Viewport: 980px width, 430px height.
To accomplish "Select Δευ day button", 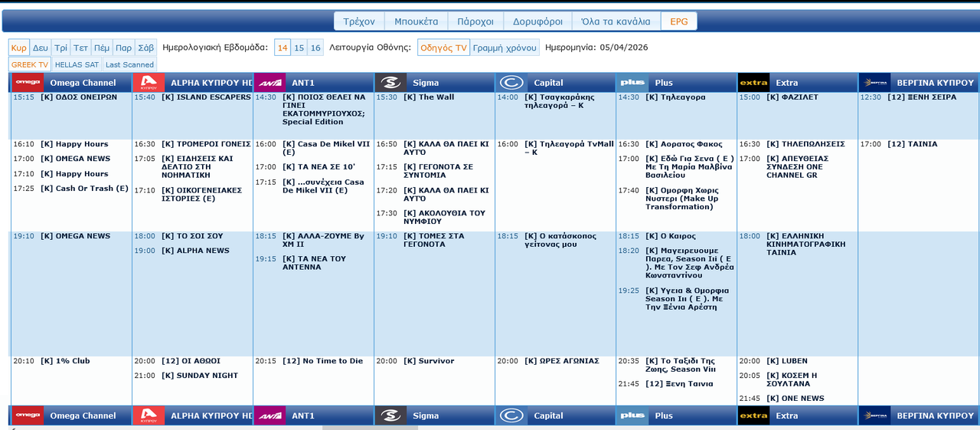I will click(x=41, y=48).
